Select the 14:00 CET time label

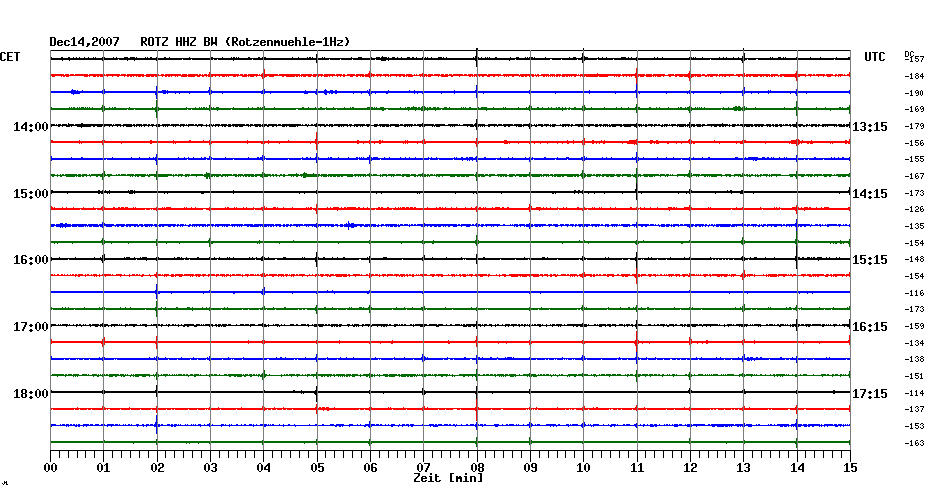tap(31, 127)
